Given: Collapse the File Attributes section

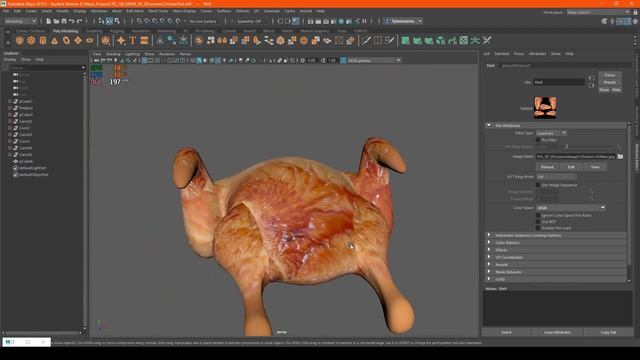Looking at the screenshot, I should 489,125.
